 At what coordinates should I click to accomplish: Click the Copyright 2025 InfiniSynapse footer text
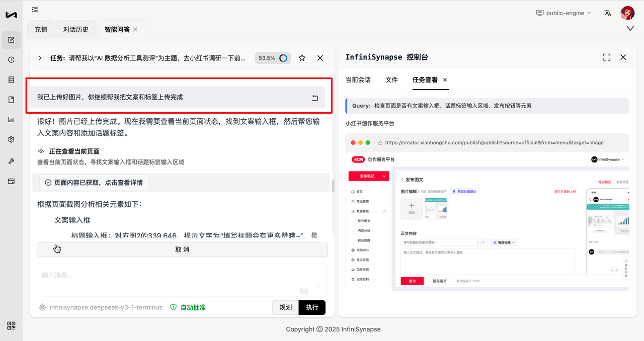coord(333,329)
